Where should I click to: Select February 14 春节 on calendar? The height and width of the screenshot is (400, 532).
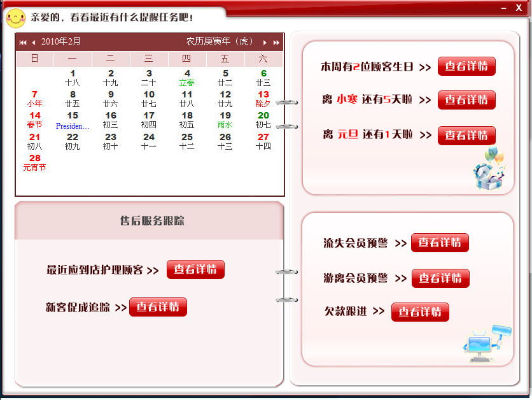coord(34,120)
